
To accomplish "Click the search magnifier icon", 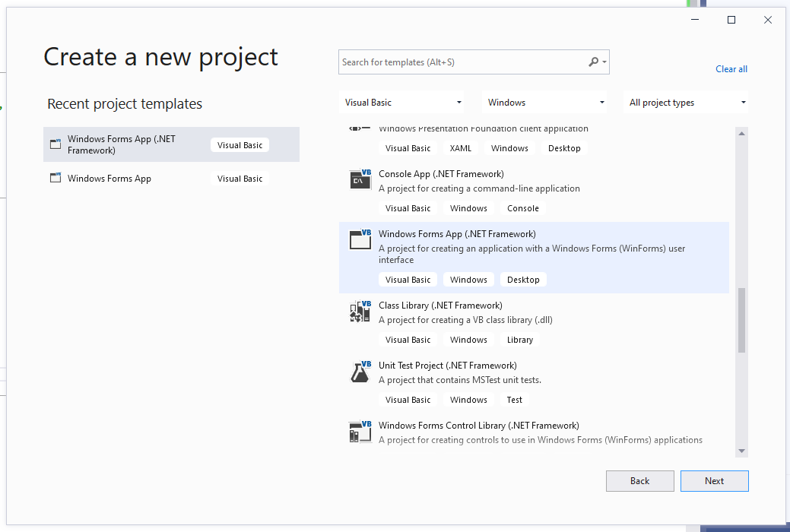I will pyautogui.click(x=594, y=62).
